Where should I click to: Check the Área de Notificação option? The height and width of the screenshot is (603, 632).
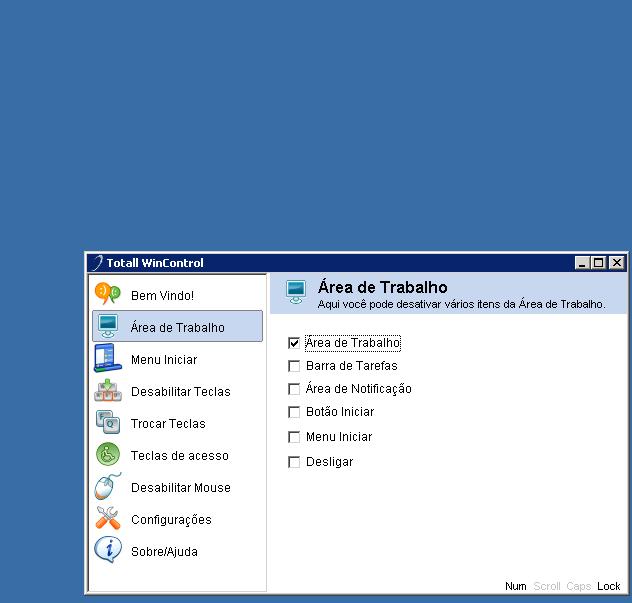[294, 389]
